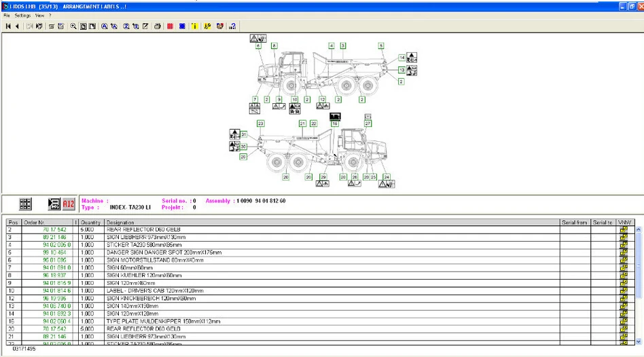Screen dimensions: 644x357
Task: Click the blue grid toolbar icon
Action: [x=182, y=26]
